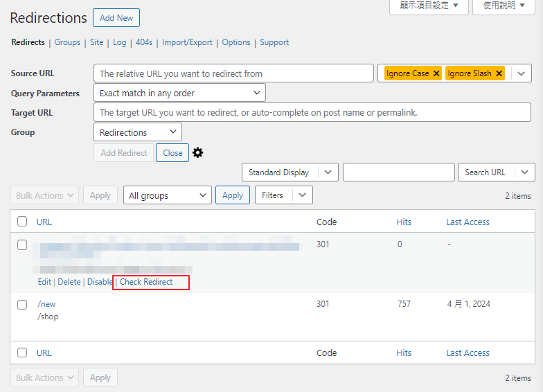The height and width of the screenshot is (392, 543).
Task: Click the gear settings icon beside Close
Action: coord(198,153)
